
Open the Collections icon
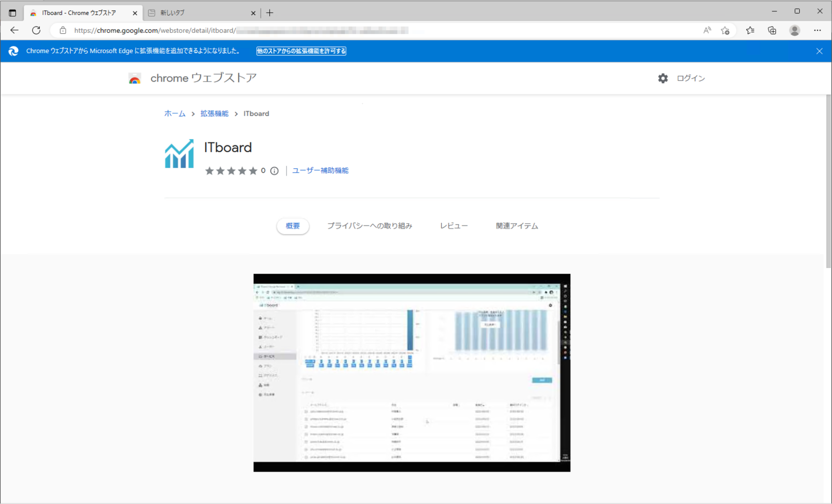[x=772, y=30]
